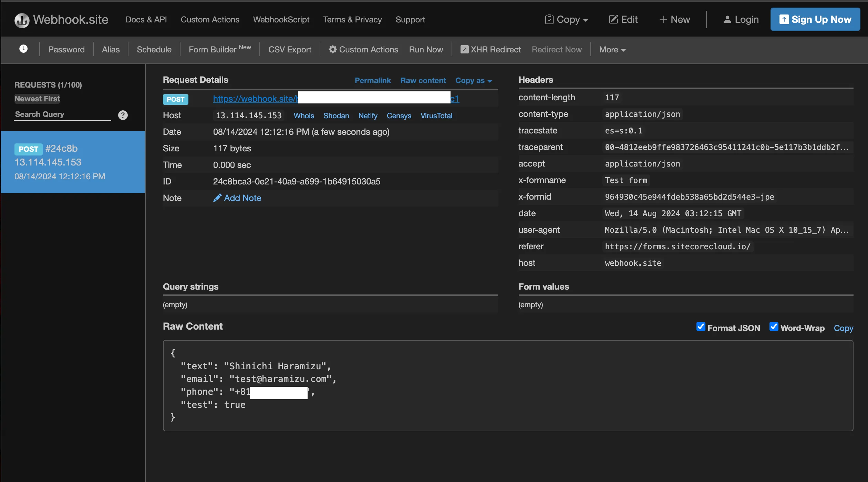Toggle the Word-Wrap checkbox

(x=774, y=327)
